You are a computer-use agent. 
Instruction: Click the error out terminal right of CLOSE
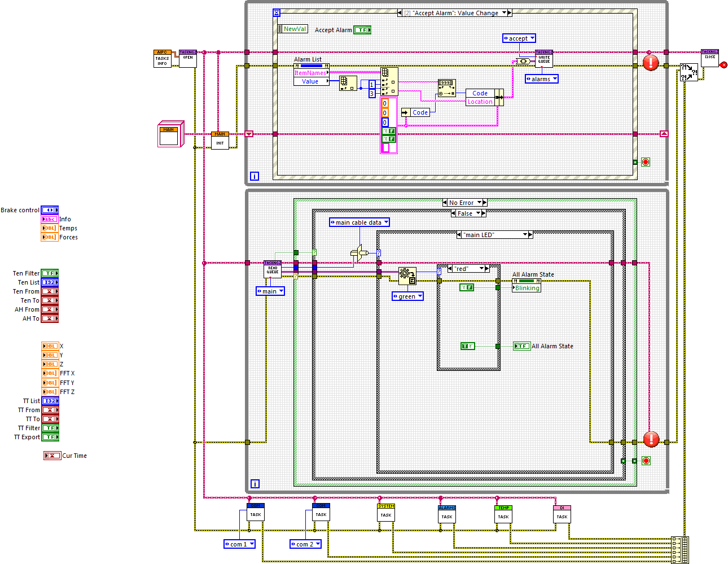coord(723,65)
